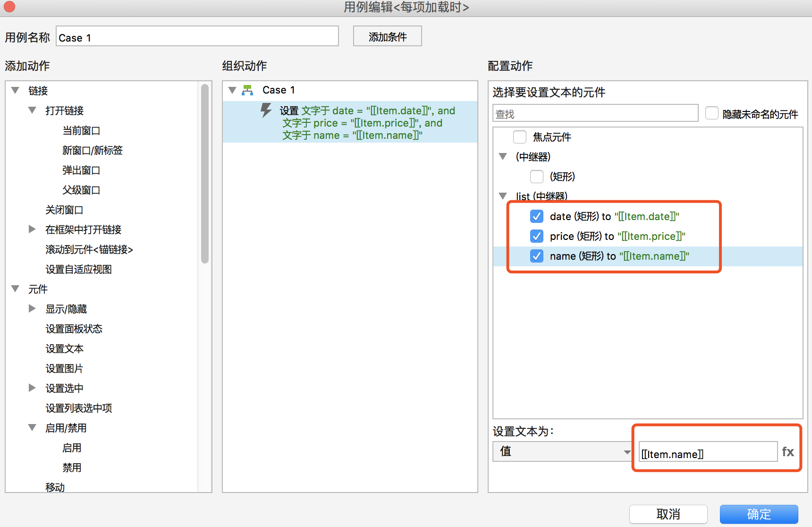
Task: Check the 焦点元件 checkbox
Action: pyautogui.click(x=520, y=137)
